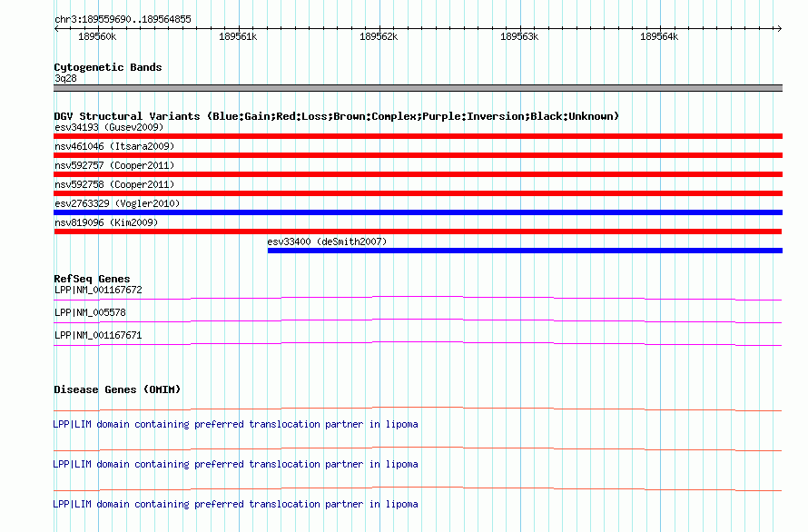This screenshot has height=532, width=808.
Task: Click the 189563k ruler label
Action: pos(519,36)
